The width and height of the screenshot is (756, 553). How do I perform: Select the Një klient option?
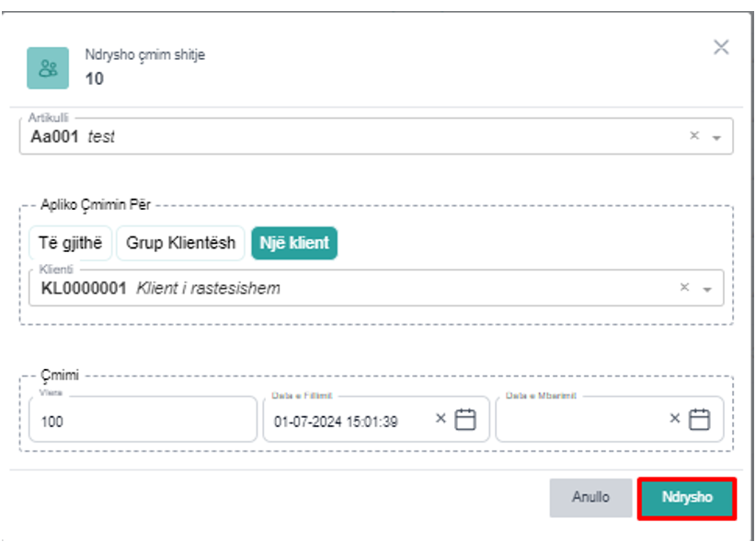pos(294,244)
